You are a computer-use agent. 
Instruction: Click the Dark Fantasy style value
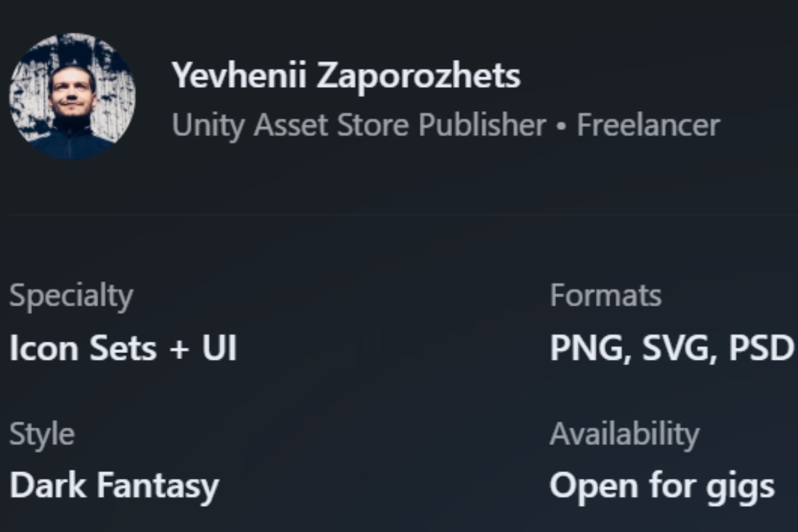coord(114,485)
